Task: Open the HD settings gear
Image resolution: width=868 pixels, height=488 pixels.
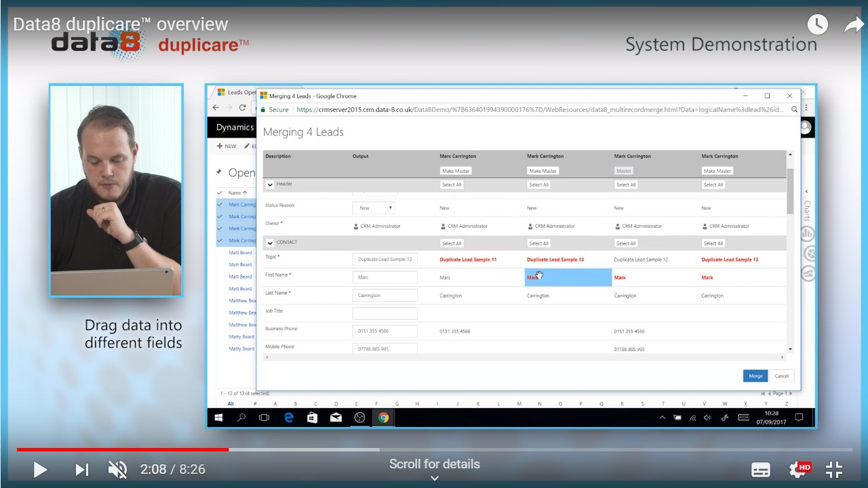Action: click(798, 469)
